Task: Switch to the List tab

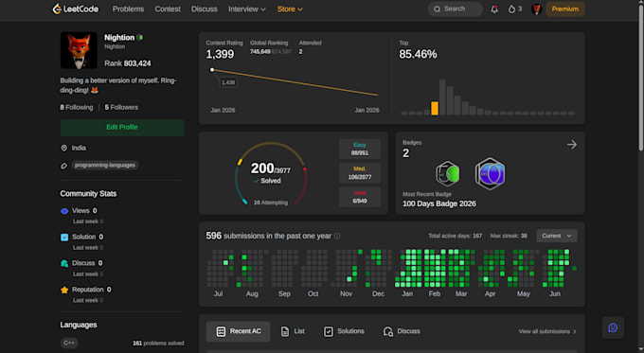Action: pyautogui.click(x=293, y=331)
